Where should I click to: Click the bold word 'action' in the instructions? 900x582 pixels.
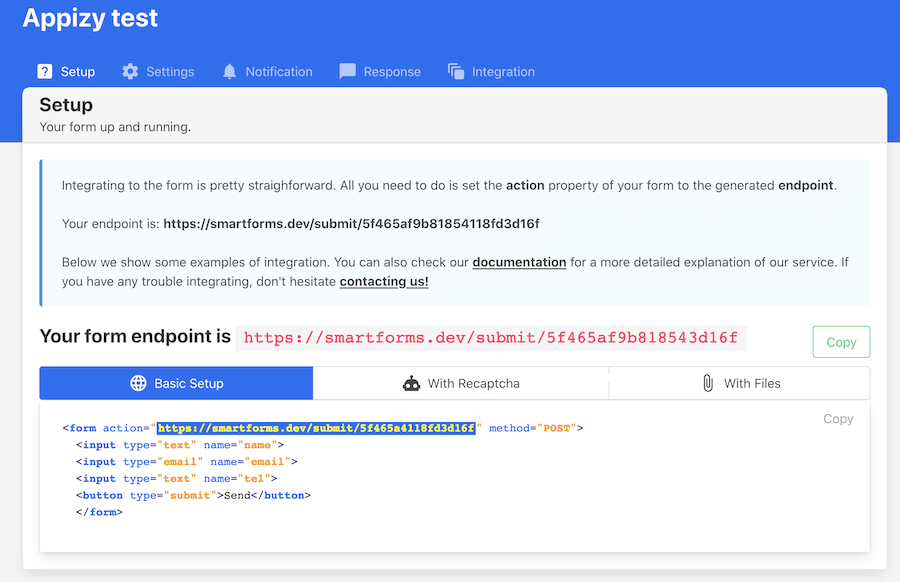(x=525, y=185)
